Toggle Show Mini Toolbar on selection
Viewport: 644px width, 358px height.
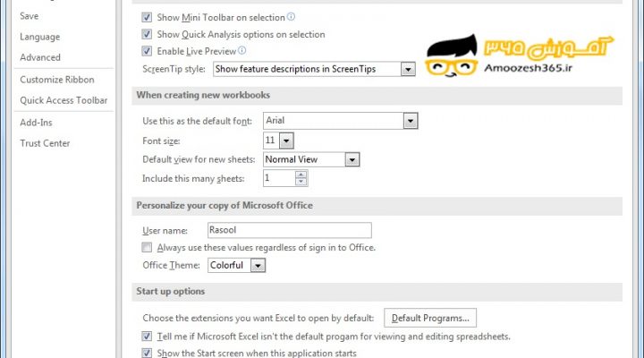[147, 17]
